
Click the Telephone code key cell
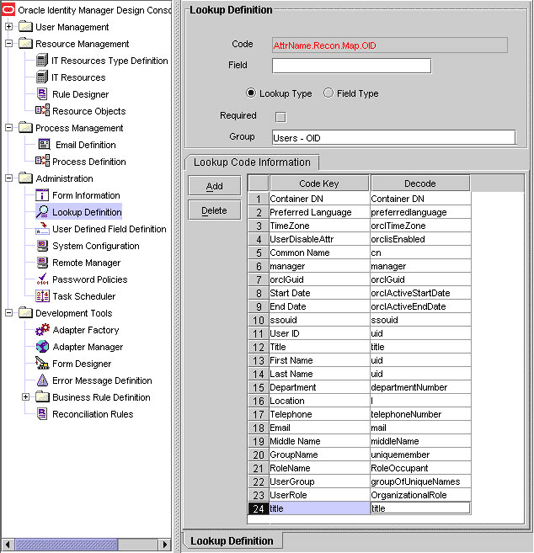[x=319, y=414]
